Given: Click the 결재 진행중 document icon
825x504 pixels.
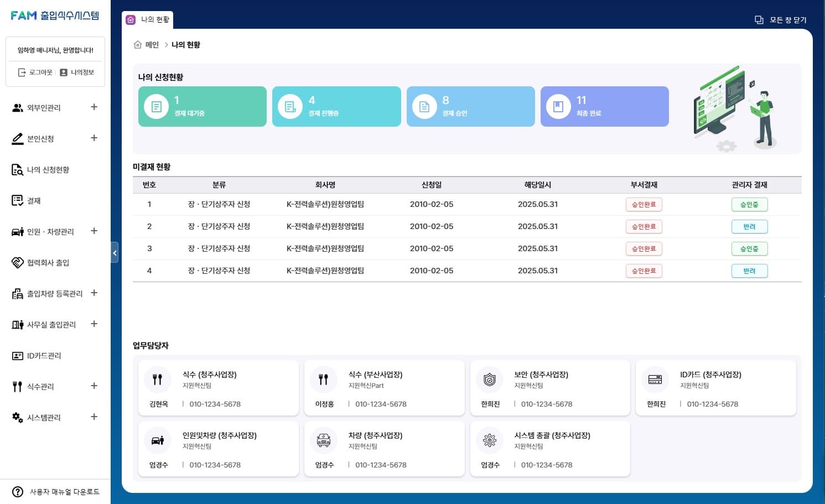Looking at the screenshot, I should (290, 106).
